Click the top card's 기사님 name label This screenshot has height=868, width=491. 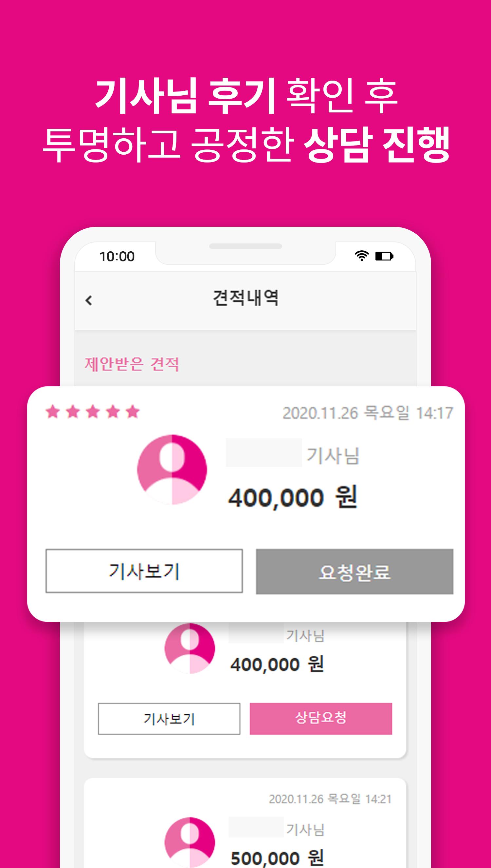click(333, 455)
